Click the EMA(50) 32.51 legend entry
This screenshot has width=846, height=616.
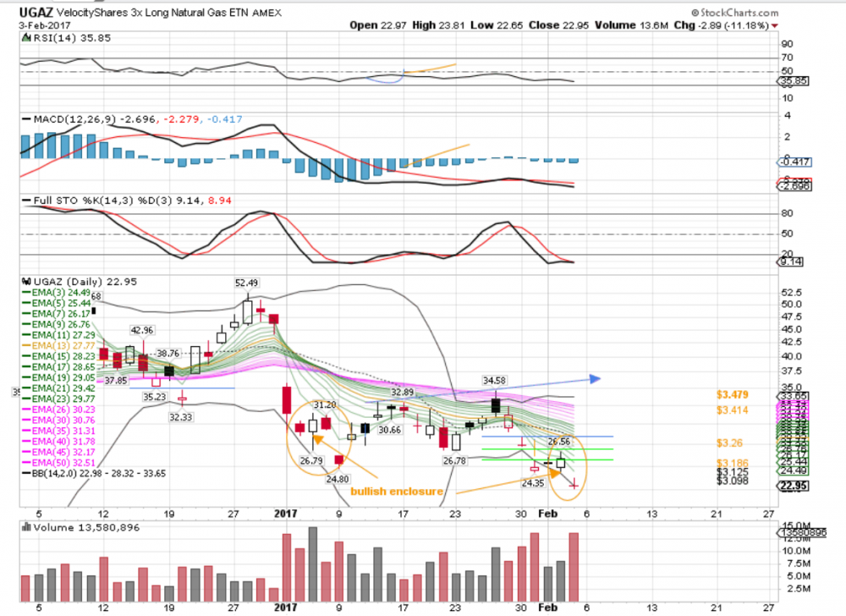59,463
